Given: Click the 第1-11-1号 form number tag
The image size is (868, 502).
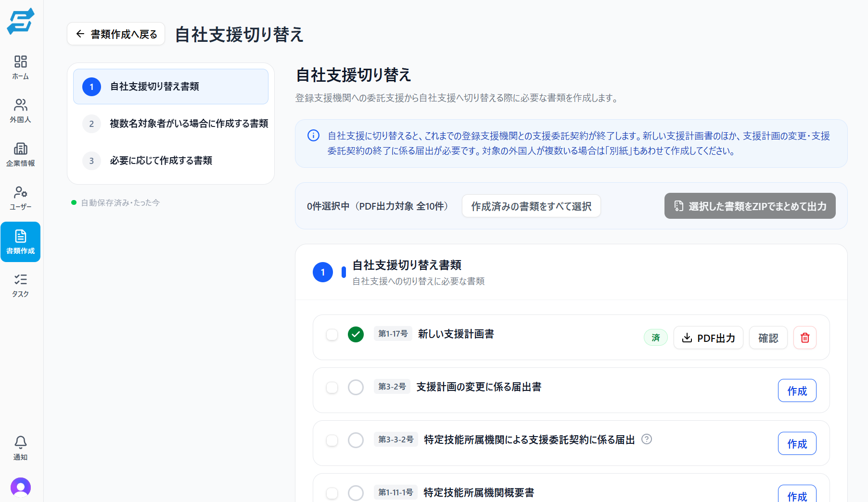Looking at the screenshot, I should [x=396, y=492].
